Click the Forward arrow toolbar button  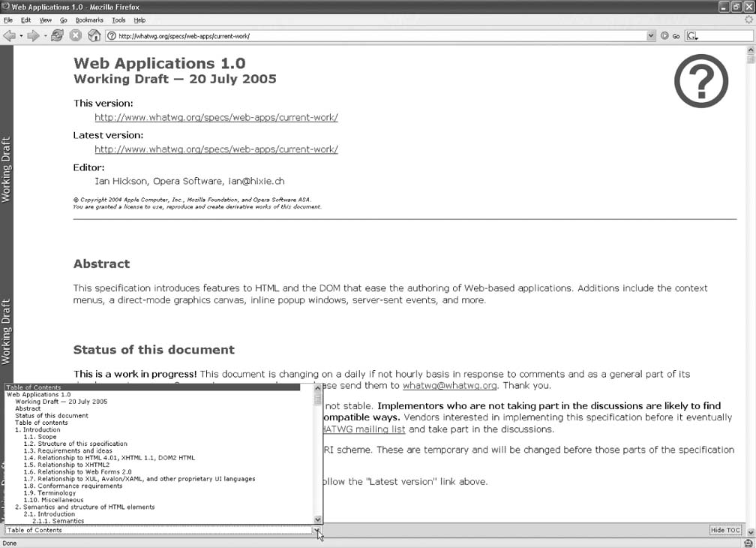(33, 36)
